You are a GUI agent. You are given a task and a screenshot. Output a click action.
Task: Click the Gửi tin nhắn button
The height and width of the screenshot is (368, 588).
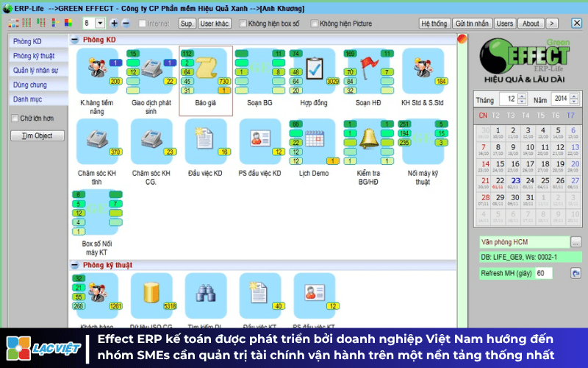pos(472,24)
